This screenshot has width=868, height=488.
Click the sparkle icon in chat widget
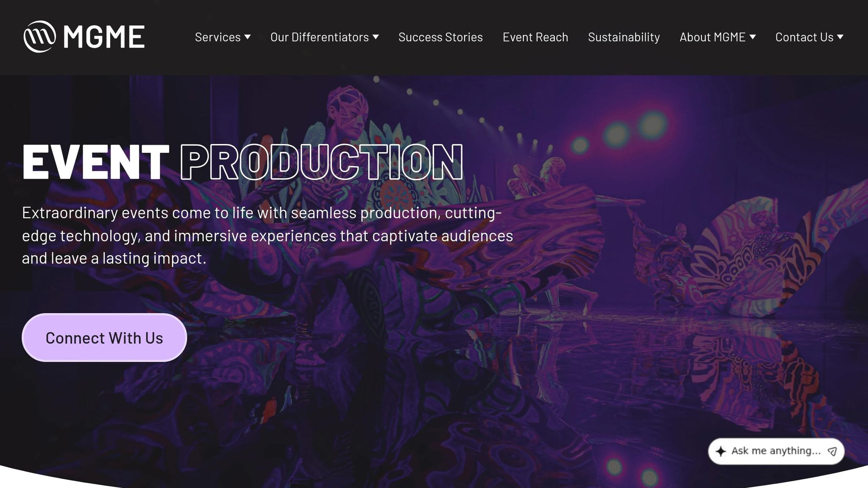point(721,451)
